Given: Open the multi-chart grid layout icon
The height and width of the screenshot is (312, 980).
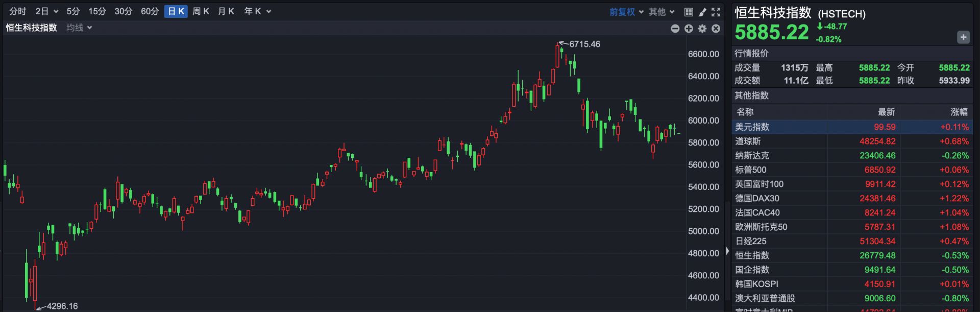Looking at the screenshot, I should point(689,12).
